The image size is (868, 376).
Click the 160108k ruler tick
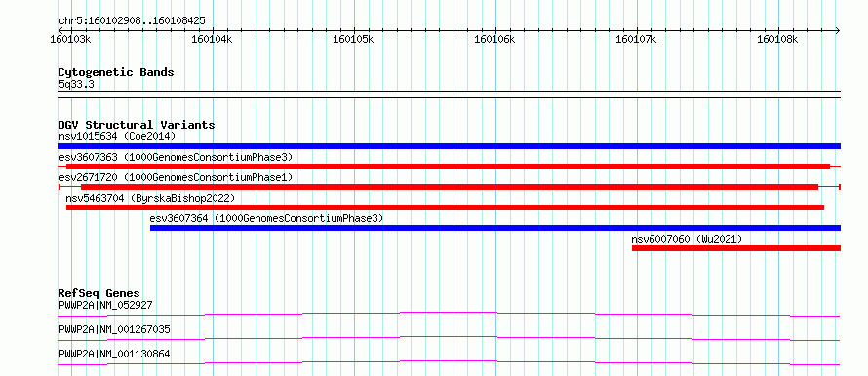[x=778, y=39]
